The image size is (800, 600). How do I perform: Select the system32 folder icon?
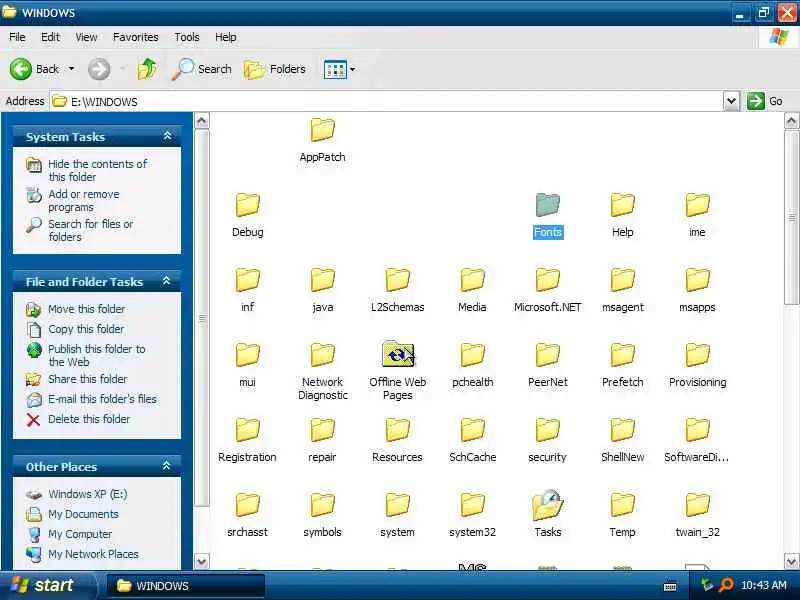(x=472, y=505)
